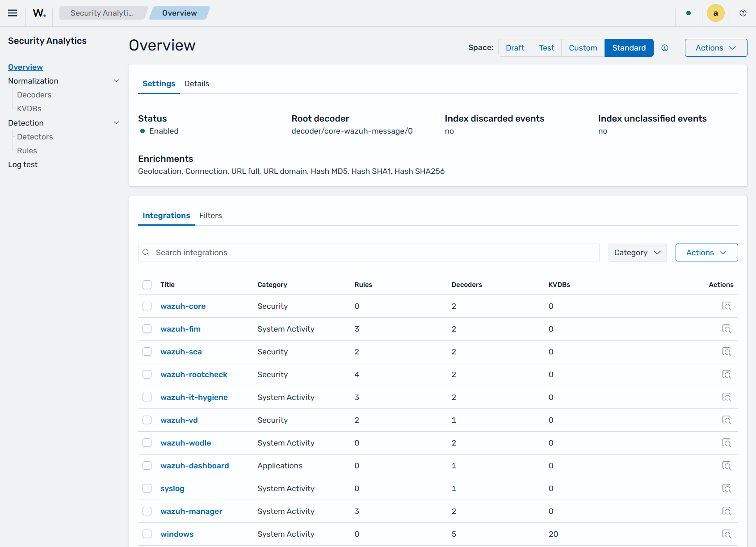The height and width of the screenshot is (547, 756).
Task: Check the wazuh-core row checkbox
Action: click(147, 306)
